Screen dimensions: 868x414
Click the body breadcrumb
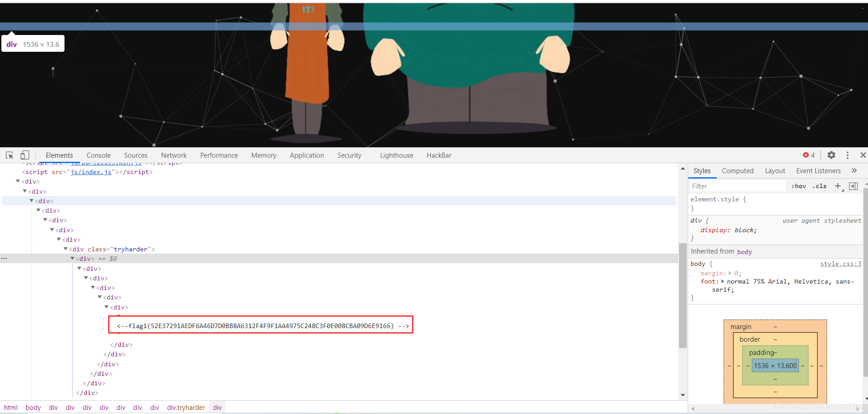point(33,408)
